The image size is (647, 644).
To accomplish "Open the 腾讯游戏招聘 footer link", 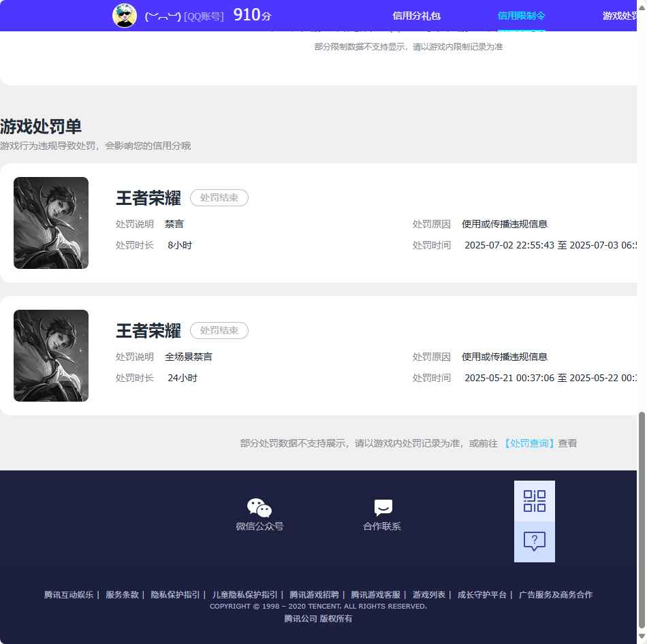I will pos(314,594).
